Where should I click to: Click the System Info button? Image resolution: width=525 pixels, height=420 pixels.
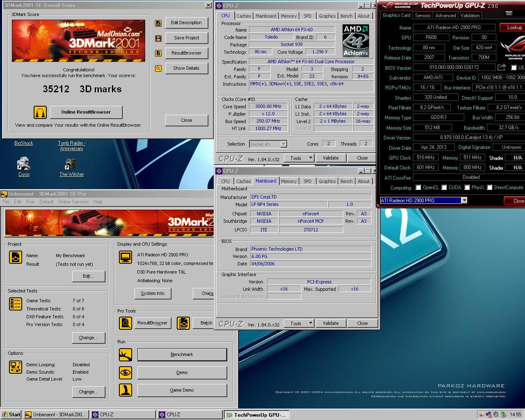pyautogui.click(x=153, y=293)
